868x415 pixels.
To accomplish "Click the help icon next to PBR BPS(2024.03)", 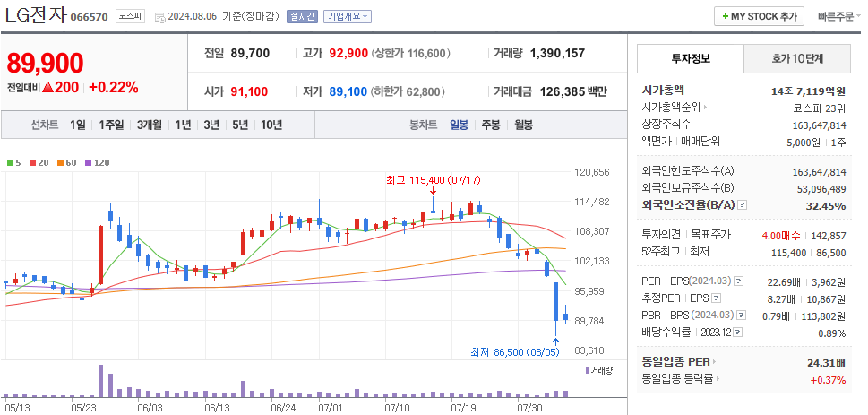I will point(742,316).
